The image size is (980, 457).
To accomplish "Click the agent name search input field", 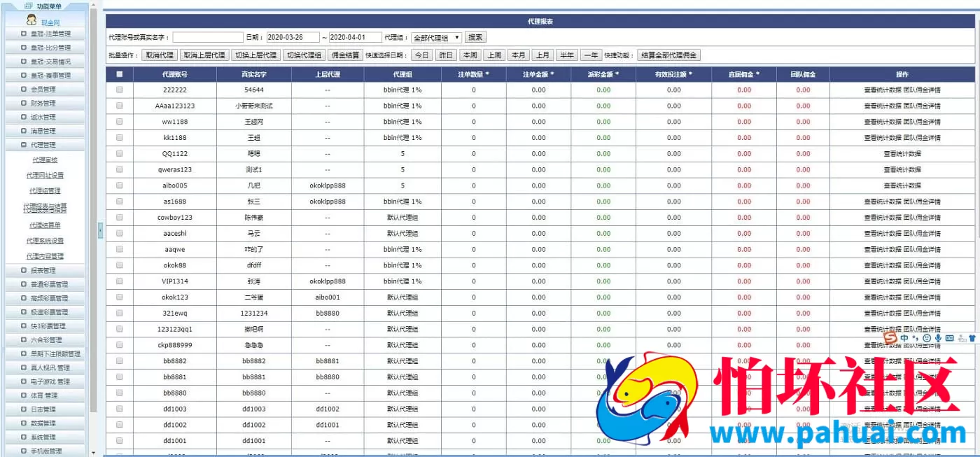I will [208, 36].
